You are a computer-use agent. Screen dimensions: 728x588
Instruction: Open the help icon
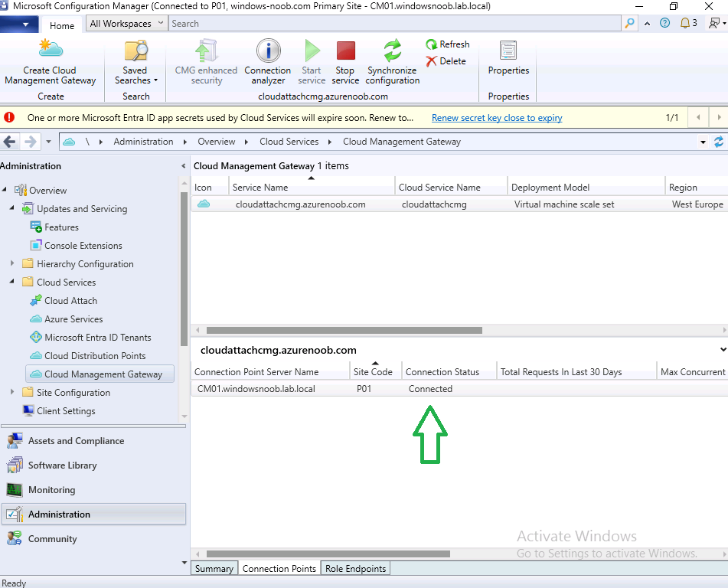click(x=665, y=23)
